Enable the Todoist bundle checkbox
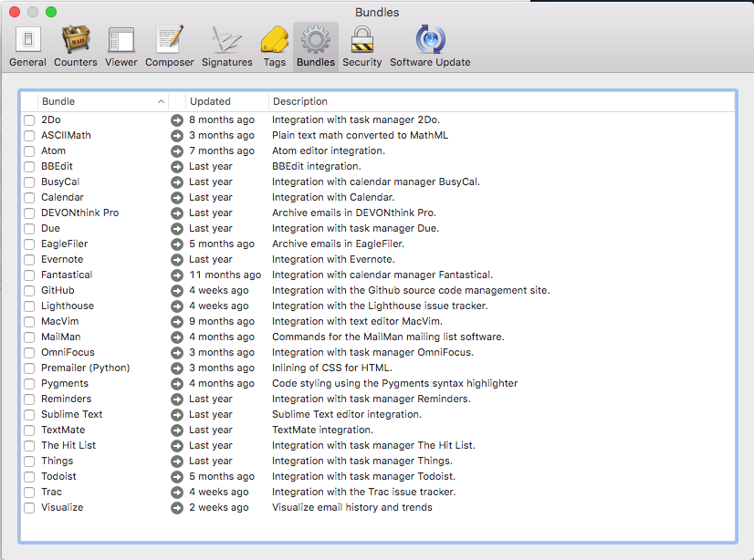 tap(29, 477)
